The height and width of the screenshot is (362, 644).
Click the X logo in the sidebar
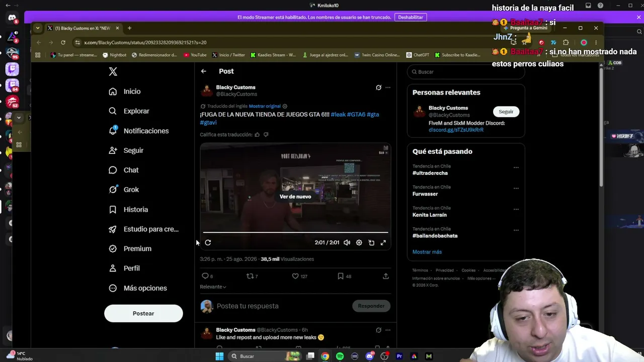[x=113, y=72]
